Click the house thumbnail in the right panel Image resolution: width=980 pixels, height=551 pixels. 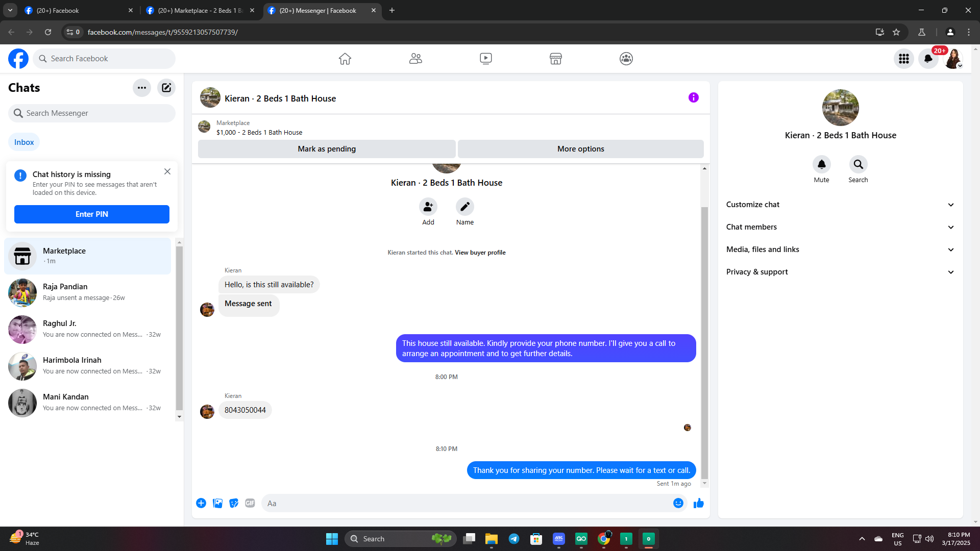pyautogui.click(x=841, y=108)
